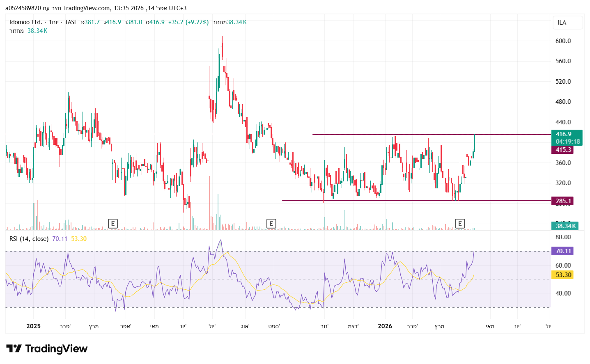Click the yellow 53.30 RSI scale label
Viewport: 590px width, 364px height.
click(x=562, y=275)
